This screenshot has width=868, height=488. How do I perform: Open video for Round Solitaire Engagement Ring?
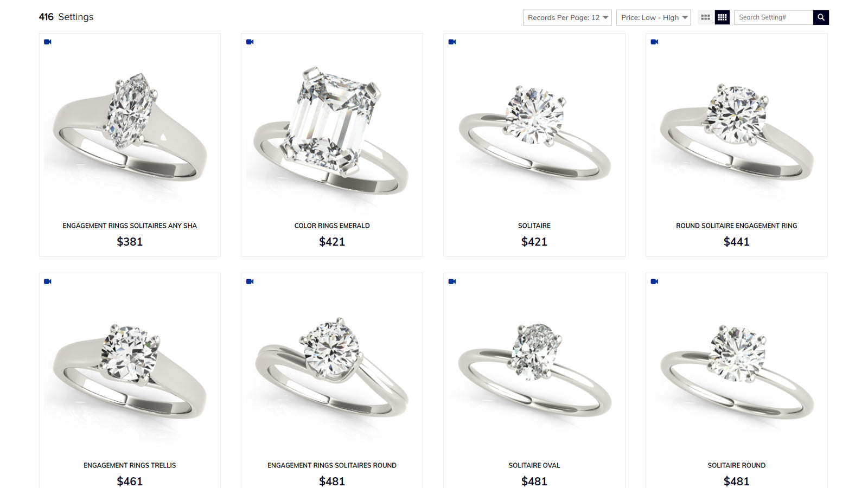[x=655, y=42]
